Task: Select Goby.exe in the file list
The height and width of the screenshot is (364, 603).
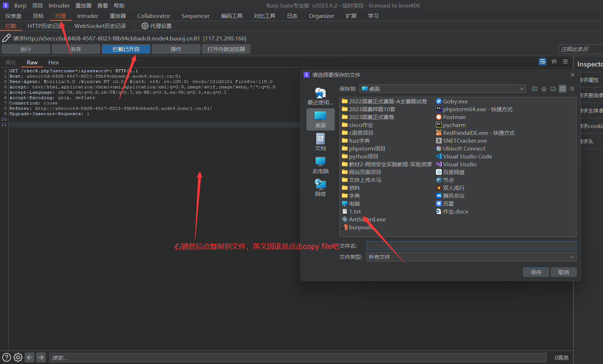Action: pos(452,101)
